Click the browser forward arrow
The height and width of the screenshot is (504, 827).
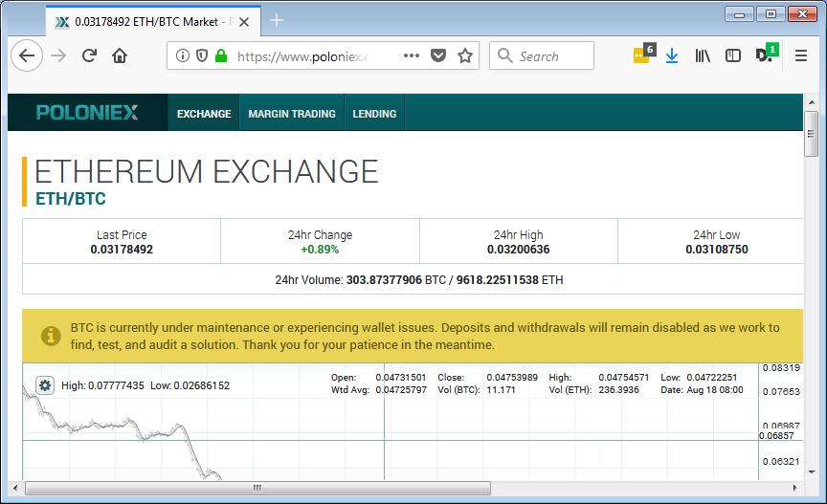[58, 55]
